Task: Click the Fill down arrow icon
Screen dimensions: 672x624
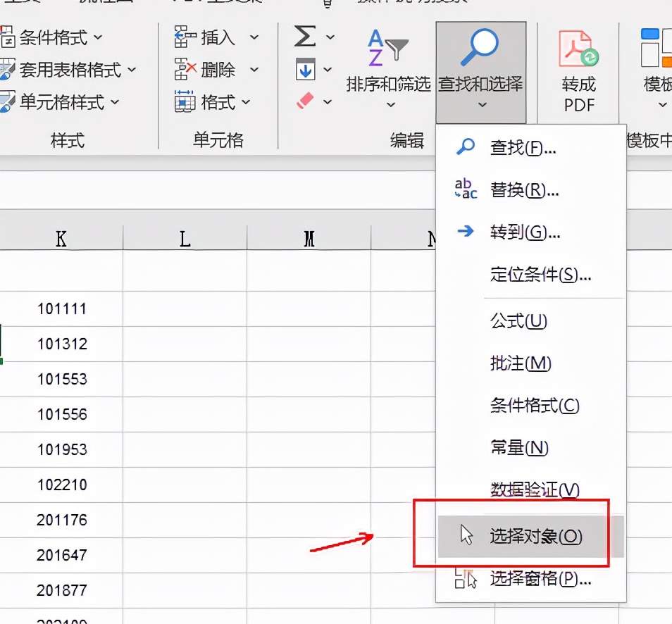Action: [x=305, y=69]
